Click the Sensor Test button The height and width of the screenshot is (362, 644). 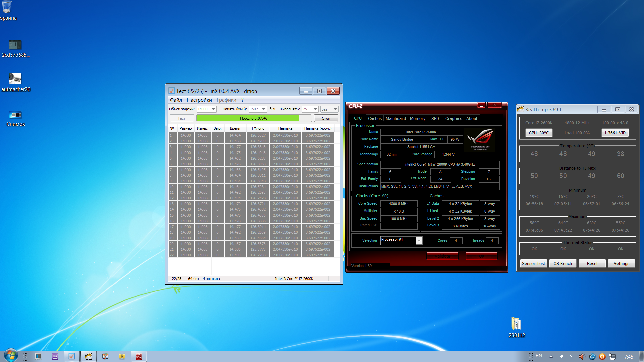[x=533, y=264]
